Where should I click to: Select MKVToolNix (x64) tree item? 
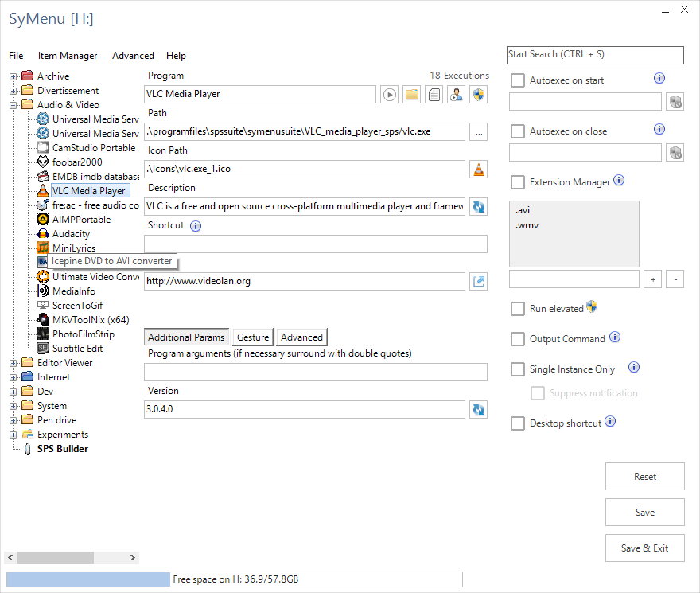[91, 319]
